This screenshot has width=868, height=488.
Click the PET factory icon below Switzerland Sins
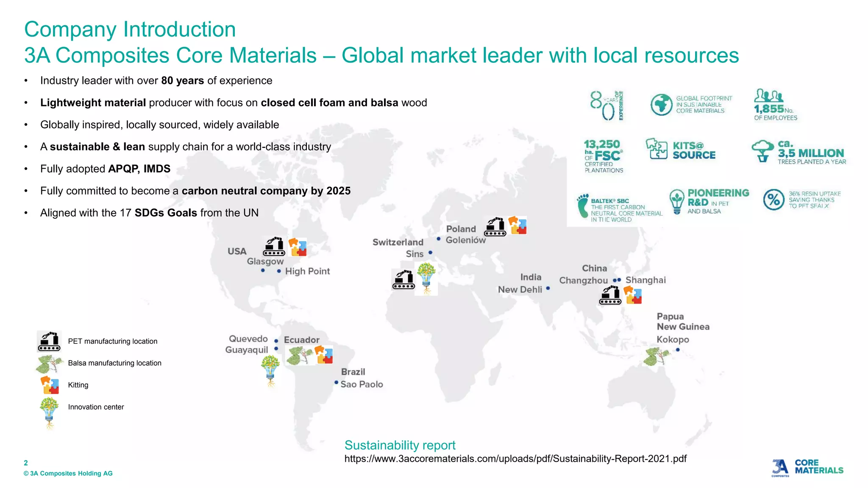(x=403, y=280)
